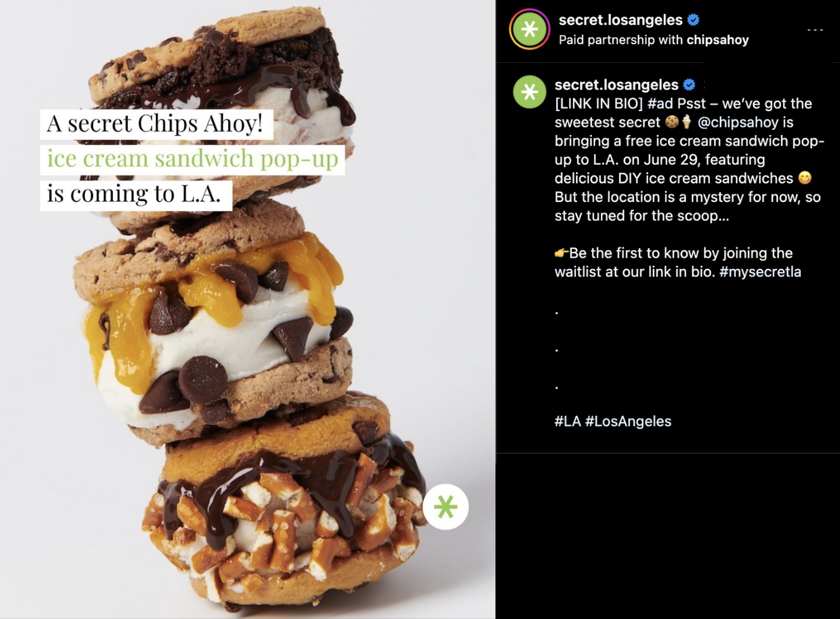Click the pointing hand emoji in caption

[561, 253]
